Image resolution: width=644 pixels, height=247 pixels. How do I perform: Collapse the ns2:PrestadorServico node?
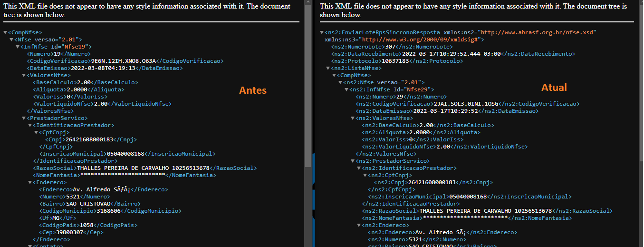[353, 161]
